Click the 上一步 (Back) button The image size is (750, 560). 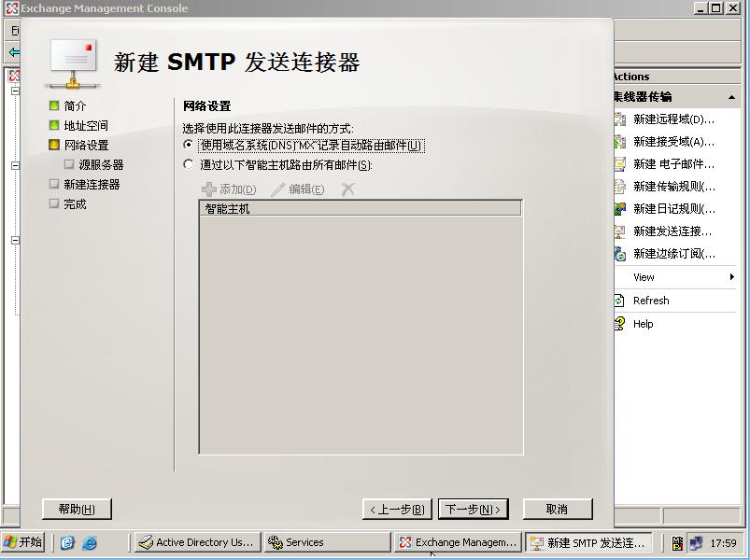point(397,509)
